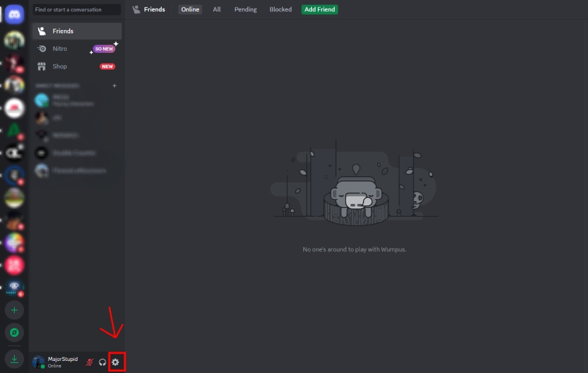Open Download Apps arrow icon
Image resolution: width=588 pixels, height=373 pixels.
(x=14, y=359)
